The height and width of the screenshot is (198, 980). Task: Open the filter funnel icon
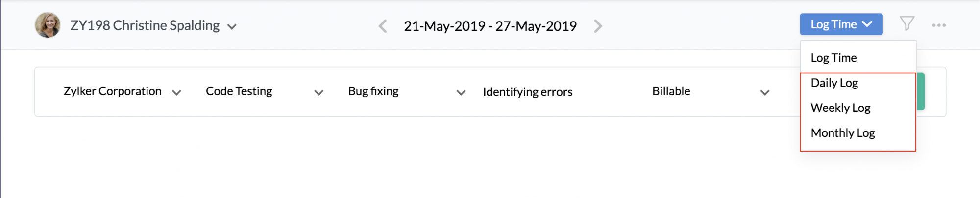coord(907,23)
